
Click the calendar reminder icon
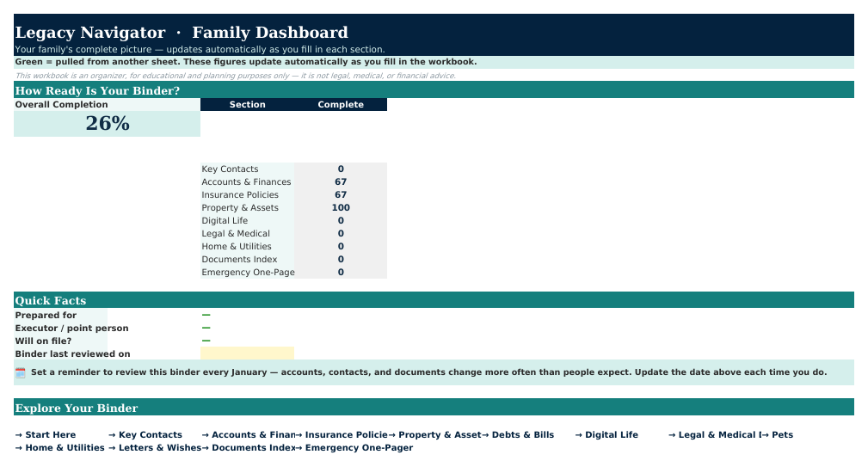(x=21, y=373)
